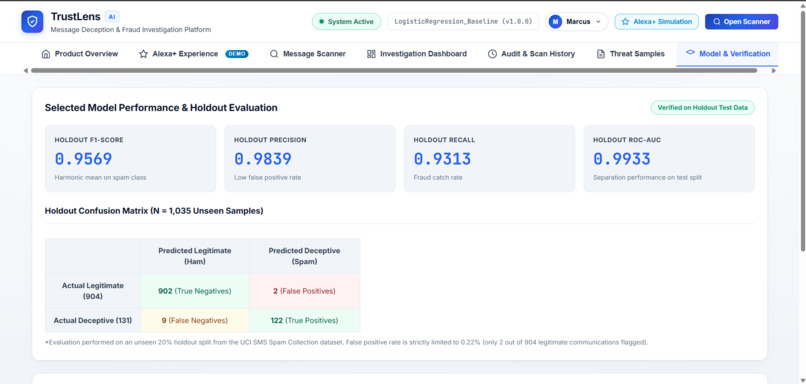The image size is (806, 384).
Task: Click the Message Deception & Fraud Investigation Platform subtitle
Action: 131,30
